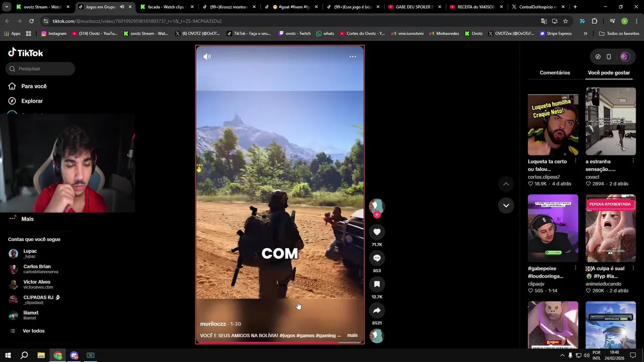The image size is (644, 362).
Task: Open options for A culpa é sua video
Action: point(633,268)
